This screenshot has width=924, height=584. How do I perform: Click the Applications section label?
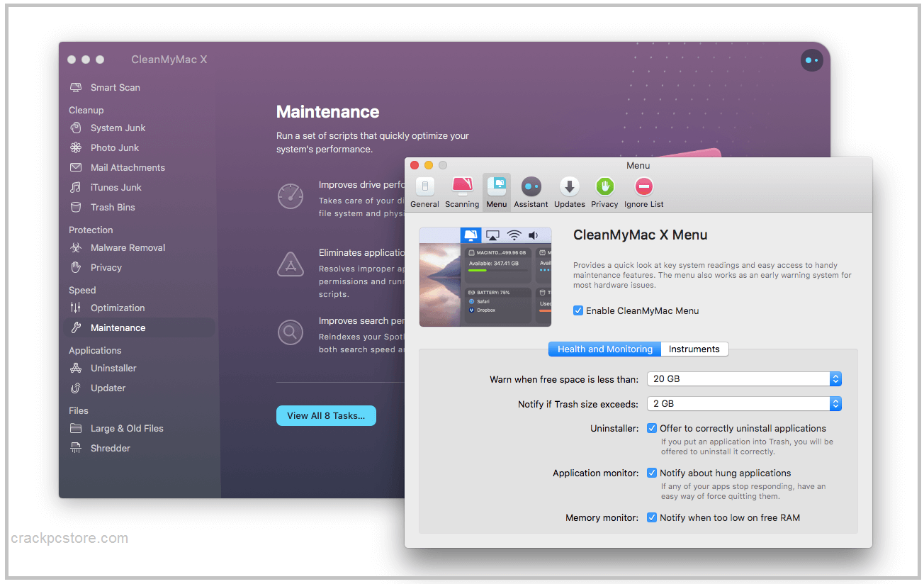95,350
